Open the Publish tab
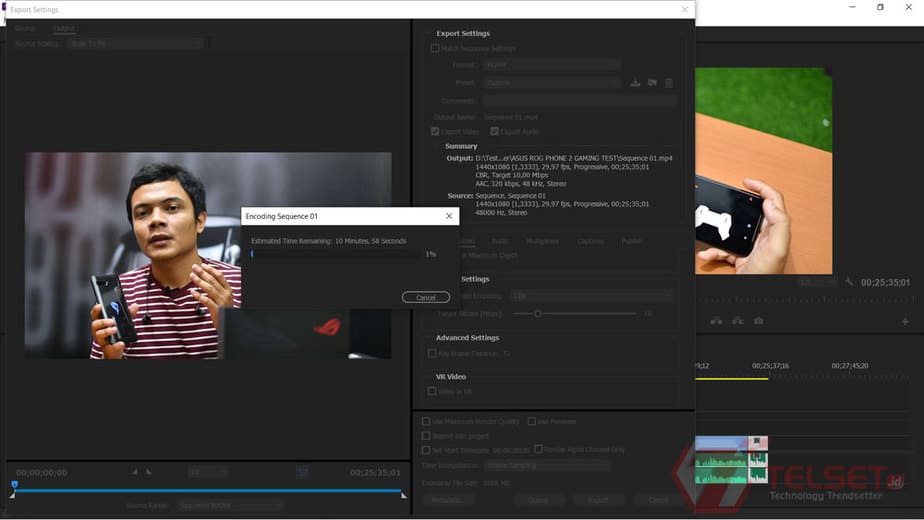 [632, 241]
